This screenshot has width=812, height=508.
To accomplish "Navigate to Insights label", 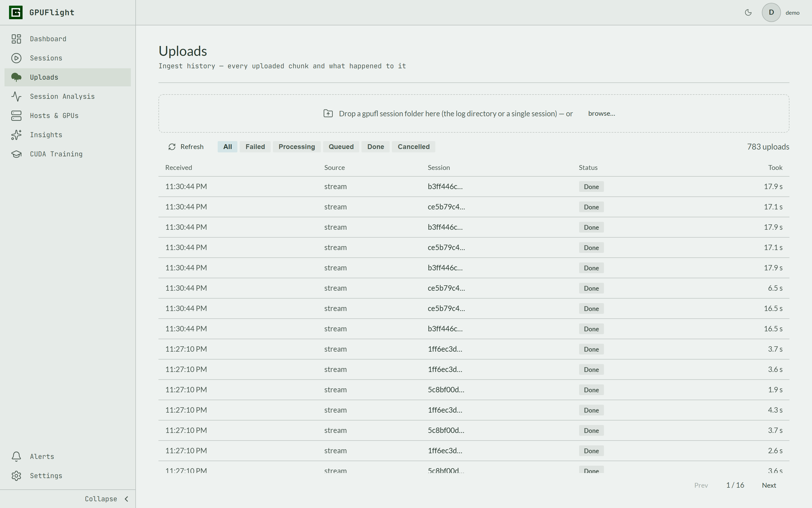I will pos(46,135).
